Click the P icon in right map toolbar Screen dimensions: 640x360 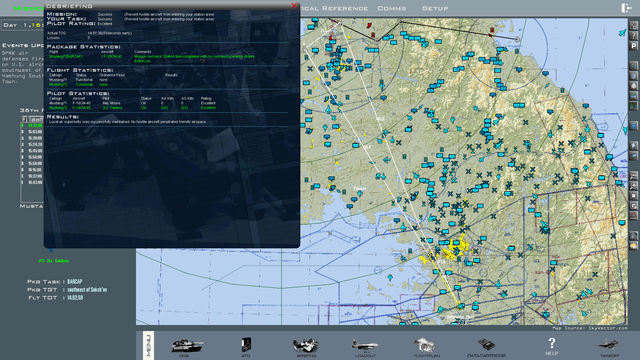click(634, 46)
